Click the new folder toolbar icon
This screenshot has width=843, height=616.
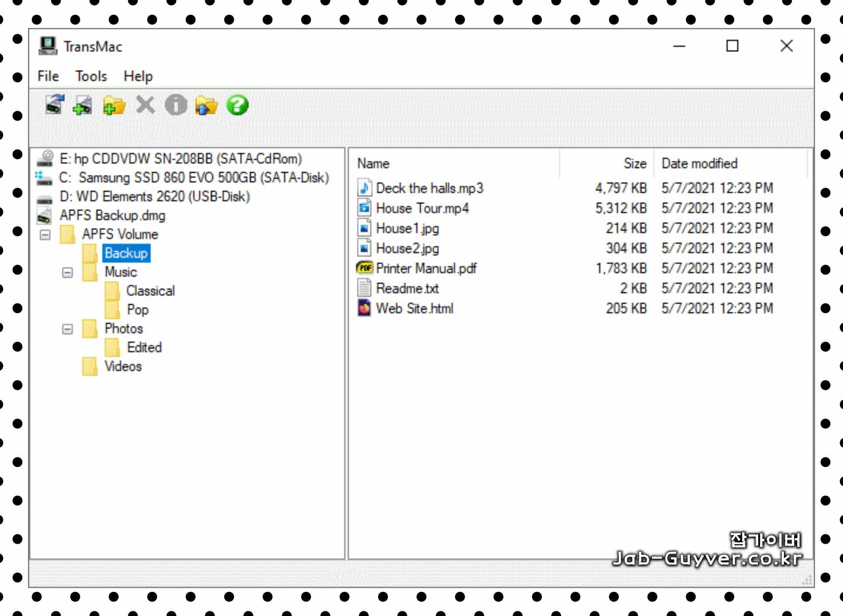tap(114, 105)
